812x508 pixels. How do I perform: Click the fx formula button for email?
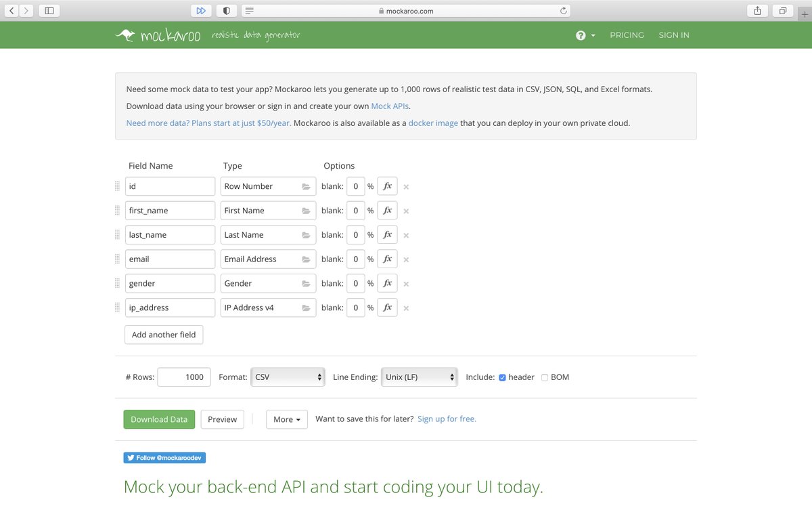[387, 259]
